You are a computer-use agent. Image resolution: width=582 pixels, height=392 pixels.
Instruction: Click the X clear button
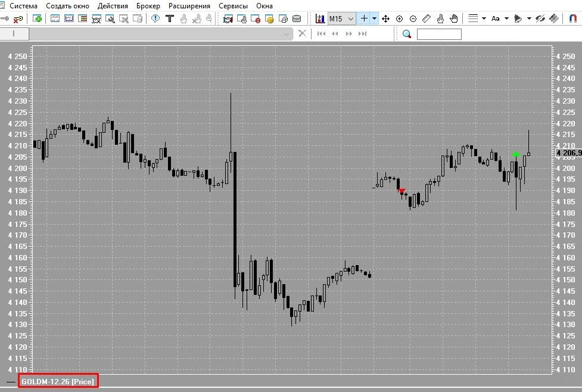(302, 34)
